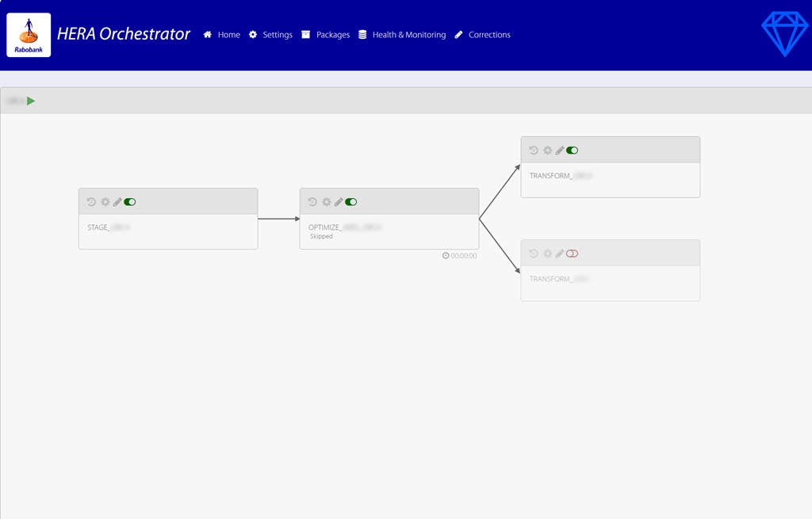Open gear settings on the upper TRANSFORM node

click(547, 150)
